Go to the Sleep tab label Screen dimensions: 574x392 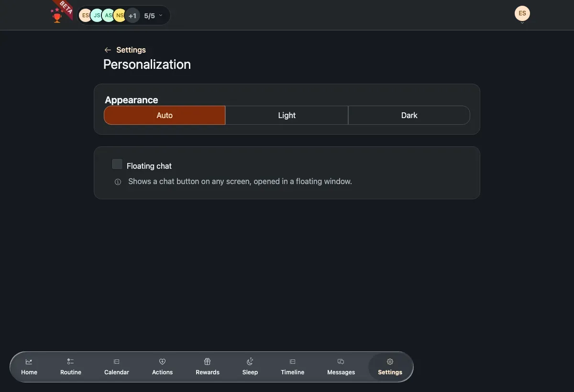[250, 372]
